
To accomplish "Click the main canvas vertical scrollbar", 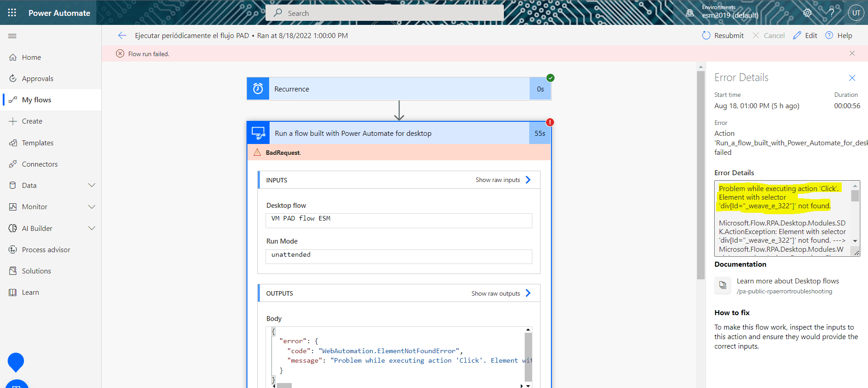I will pyautogui.click(x=701, y=174).
